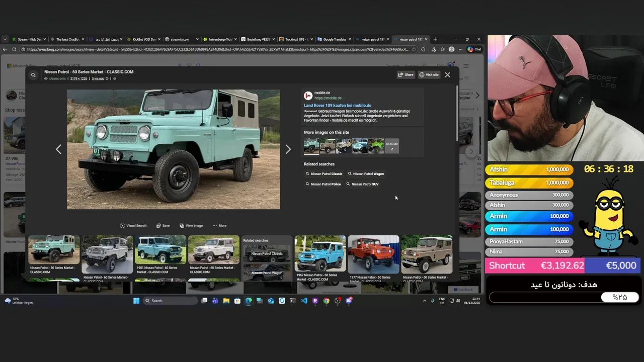Switch ENG DE input language

[442, 301]
